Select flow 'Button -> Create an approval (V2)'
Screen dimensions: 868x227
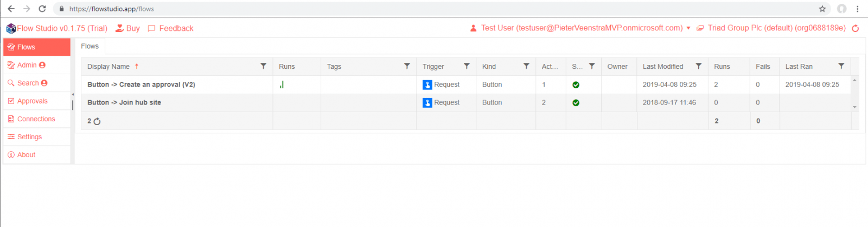[141, 85]
